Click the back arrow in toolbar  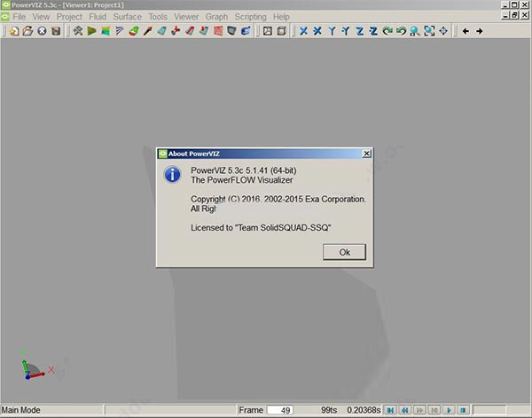tap(465, 31)
